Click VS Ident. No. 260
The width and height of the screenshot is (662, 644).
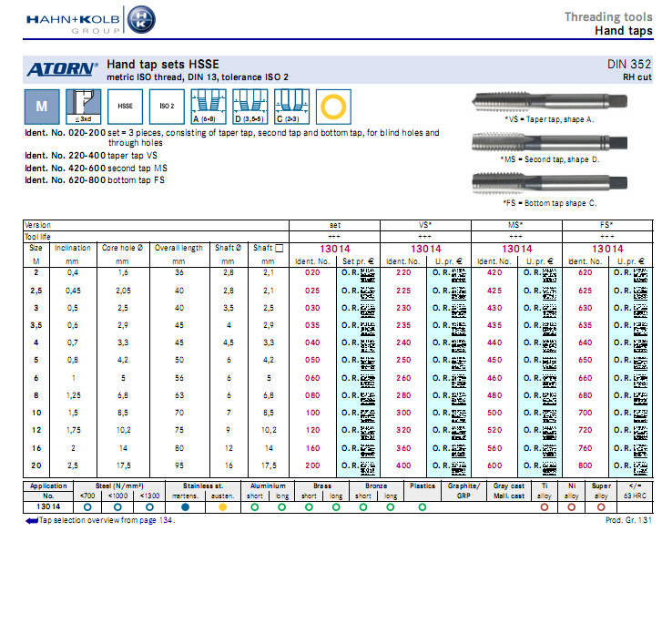point(403,378)
